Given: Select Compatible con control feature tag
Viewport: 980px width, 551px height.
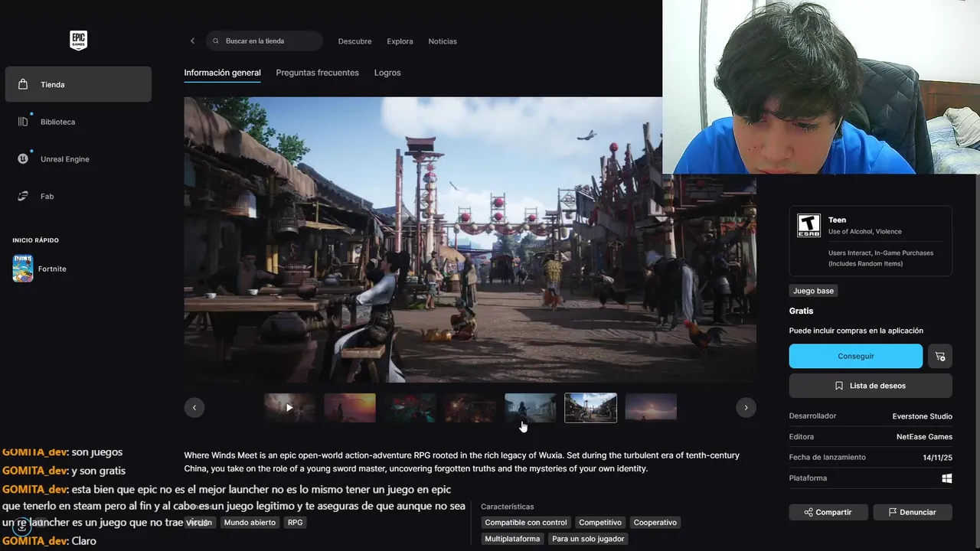Looking at the screenshot, I should (x=526, y=523).
